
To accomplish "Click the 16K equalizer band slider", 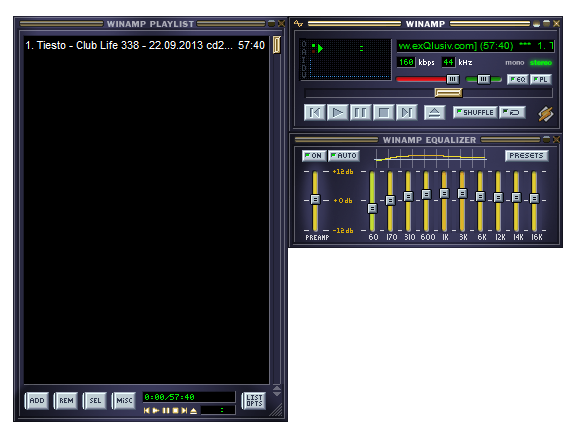I will click(534, 198).
